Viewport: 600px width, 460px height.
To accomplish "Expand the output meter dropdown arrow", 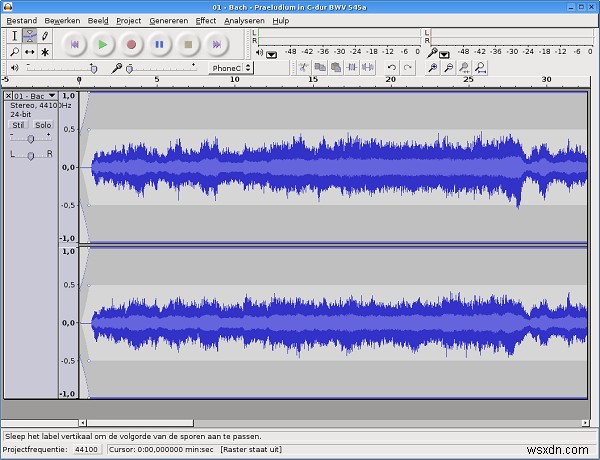I will click(273, 54).
